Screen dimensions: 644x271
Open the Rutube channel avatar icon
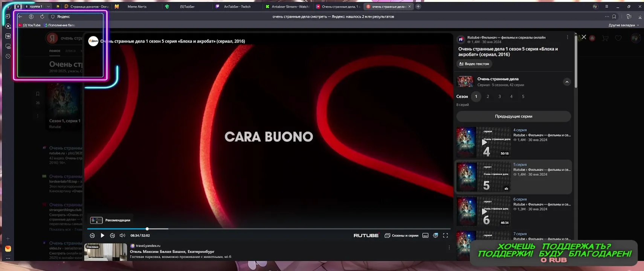click(461, 40)
